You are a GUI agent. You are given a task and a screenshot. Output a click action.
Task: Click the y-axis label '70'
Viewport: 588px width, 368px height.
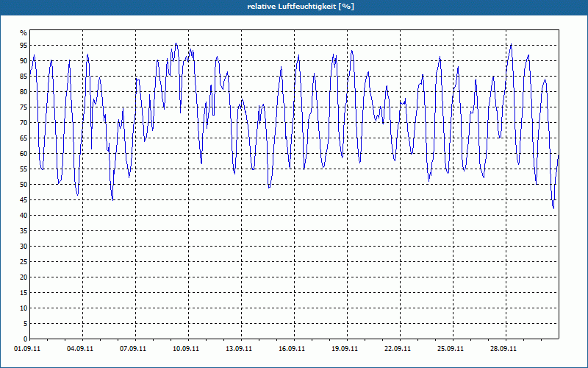(24, 122)
